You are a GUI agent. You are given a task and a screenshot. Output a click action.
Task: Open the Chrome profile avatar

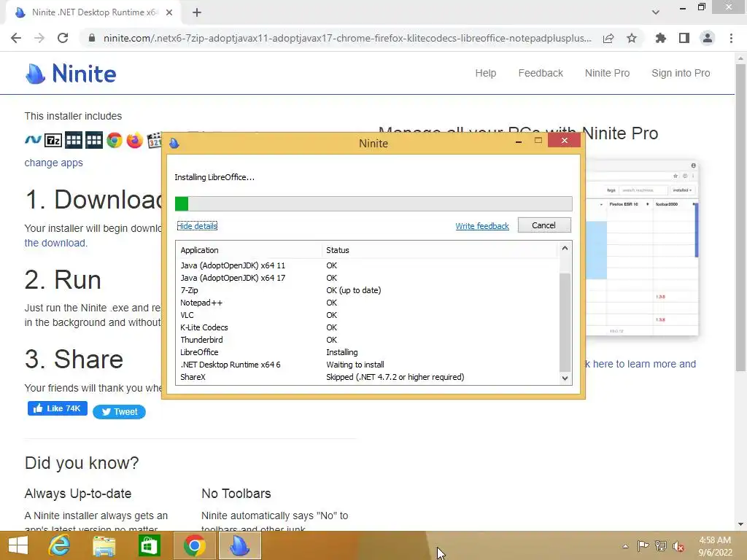[708, 38]
